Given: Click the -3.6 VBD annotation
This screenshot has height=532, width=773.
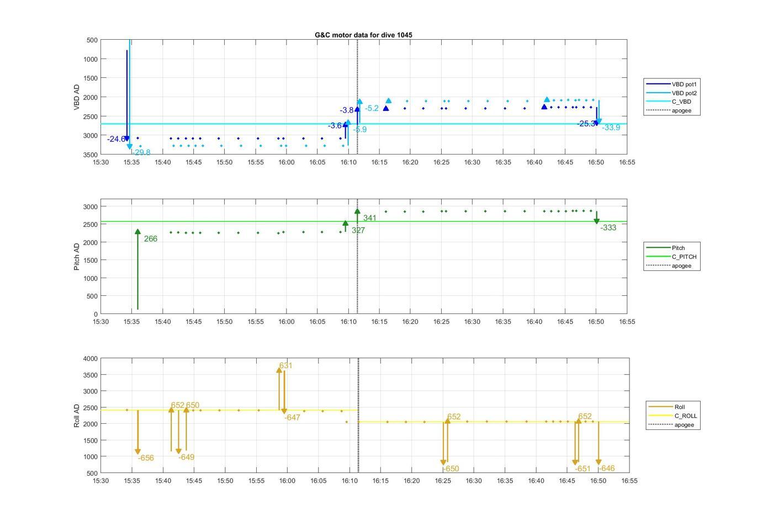Looking at the screenshot, I should coord(335,126).
